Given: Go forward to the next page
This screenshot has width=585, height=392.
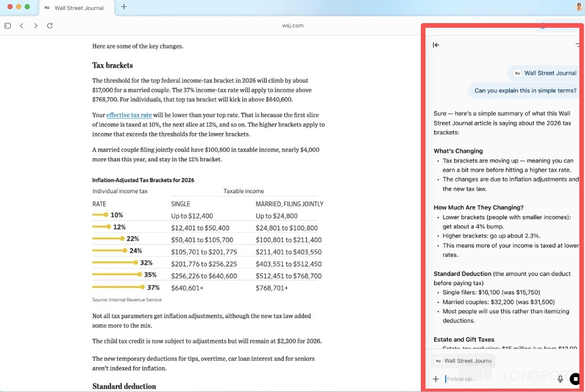Looking at the screenshot, I should (36, 25).
